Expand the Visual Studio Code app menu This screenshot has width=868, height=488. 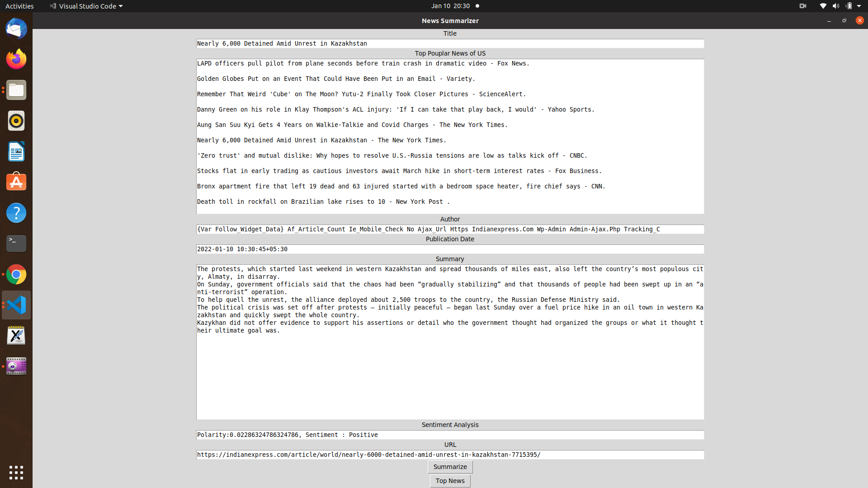coord(86,6)
